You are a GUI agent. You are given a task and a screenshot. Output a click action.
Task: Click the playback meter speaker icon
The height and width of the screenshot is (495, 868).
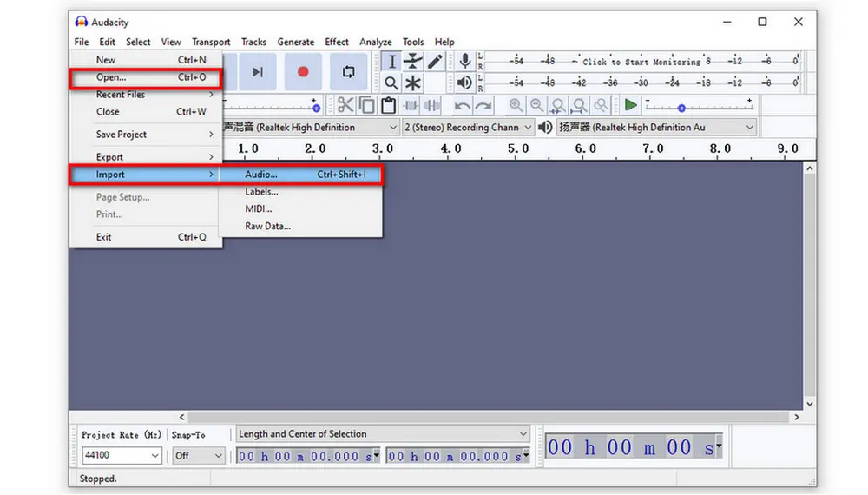(465, 82)
